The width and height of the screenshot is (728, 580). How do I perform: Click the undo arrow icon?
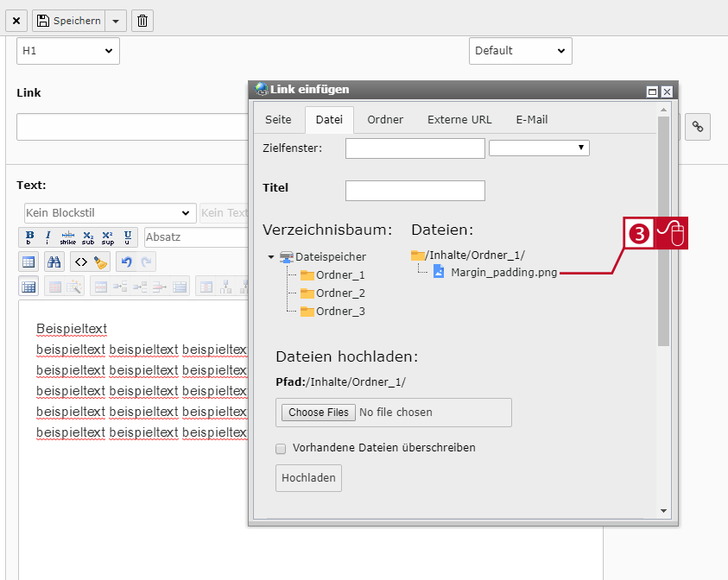[x=126, y=262]
